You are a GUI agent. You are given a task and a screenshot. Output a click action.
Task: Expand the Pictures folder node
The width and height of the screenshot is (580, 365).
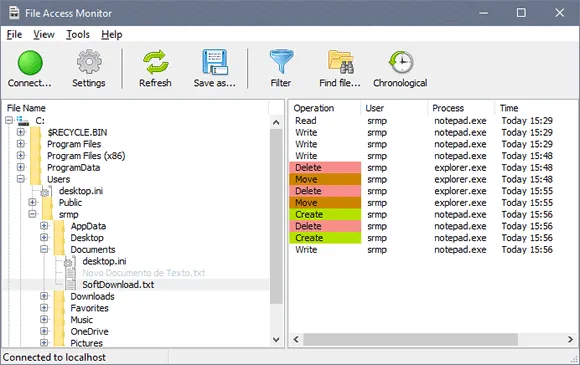click(x=44, y=343)
